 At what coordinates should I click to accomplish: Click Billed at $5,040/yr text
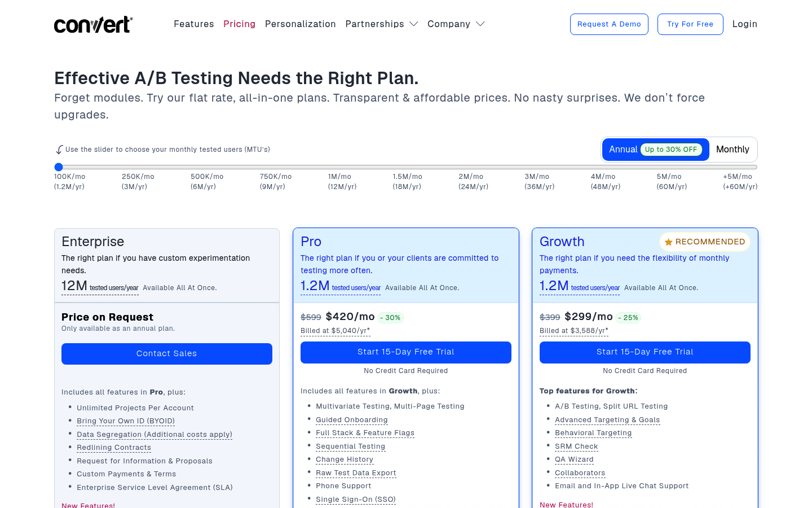pos(336,331)
